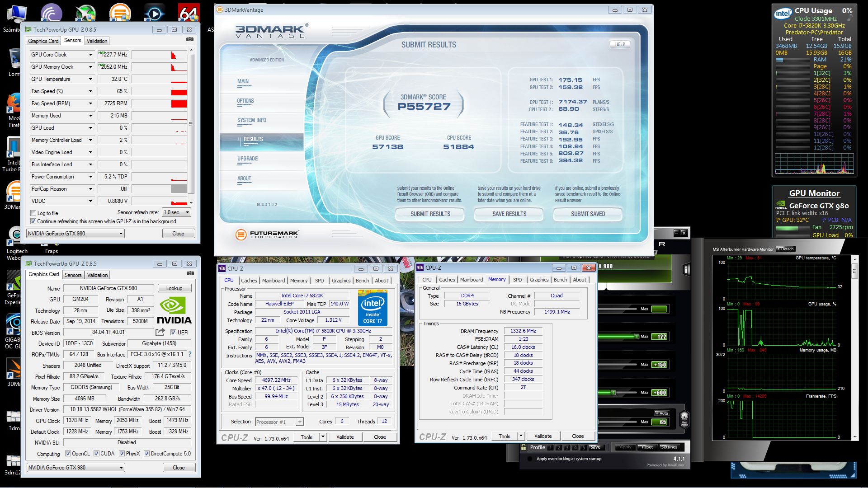Click the Bus Interface question mark icon

pyautogui.click(x=190, y=354)
